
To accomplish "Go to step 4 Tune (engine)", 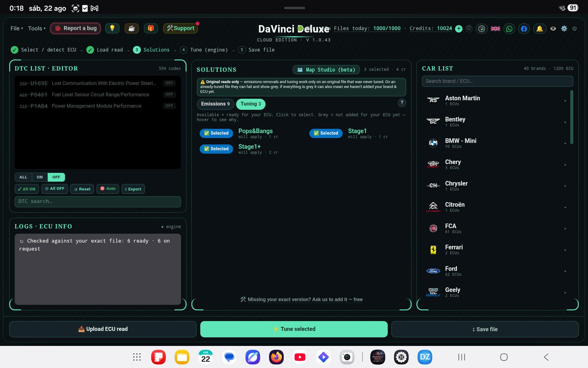I will tap(204, 50).
